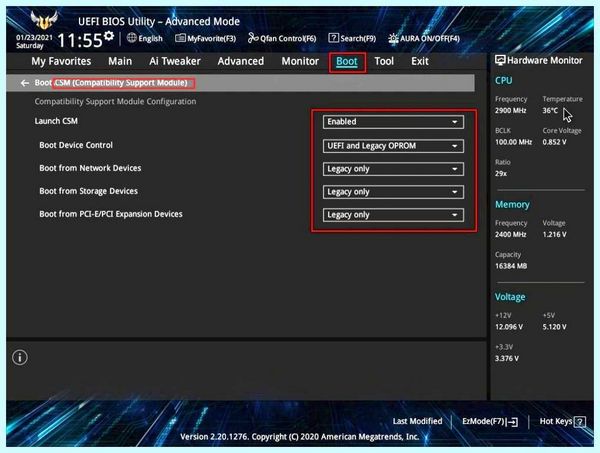Click the Last Modified button
600x453 pixels.
pyautogui.click(x=417, y=421)
